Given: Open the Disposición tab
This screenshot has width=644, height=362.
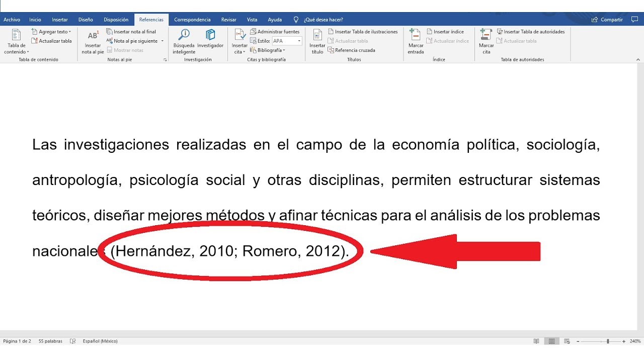Looking at the screenshot, I should point(116,20).
